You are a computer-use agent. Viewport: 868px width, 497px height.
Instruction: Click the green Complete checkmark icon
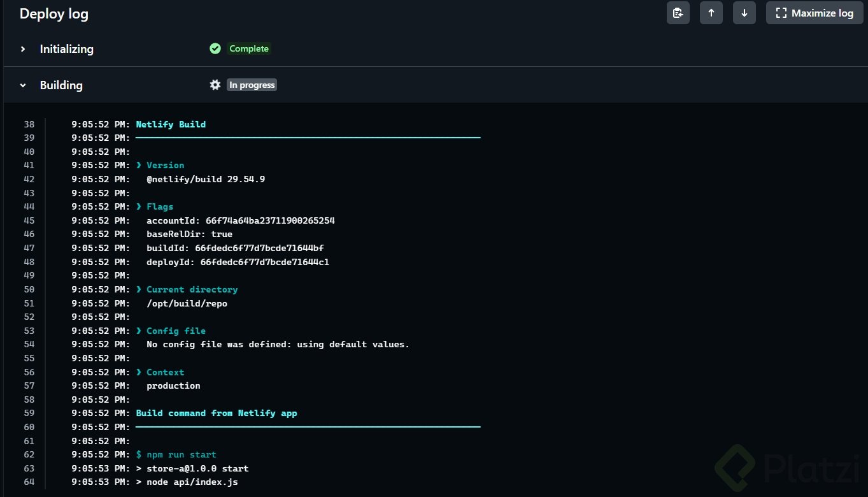tap(215, 49)
